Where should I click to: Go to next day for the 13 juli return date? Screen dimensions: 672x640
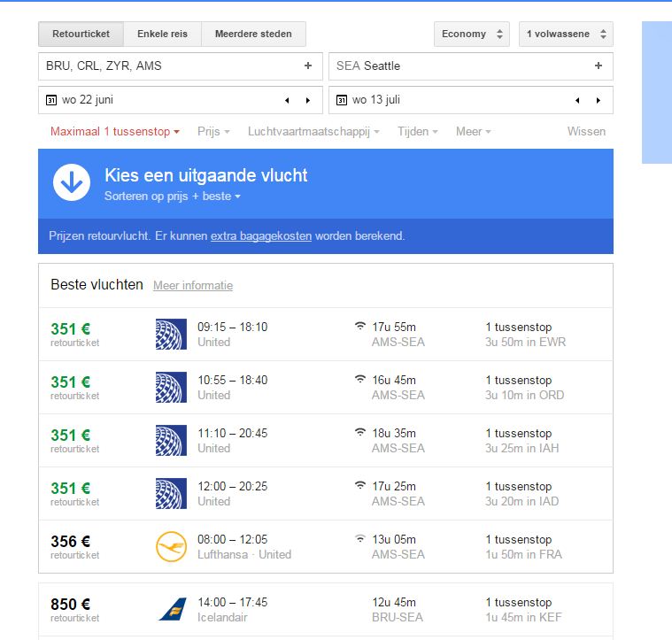pyautogui.click(x=598, y=100)
